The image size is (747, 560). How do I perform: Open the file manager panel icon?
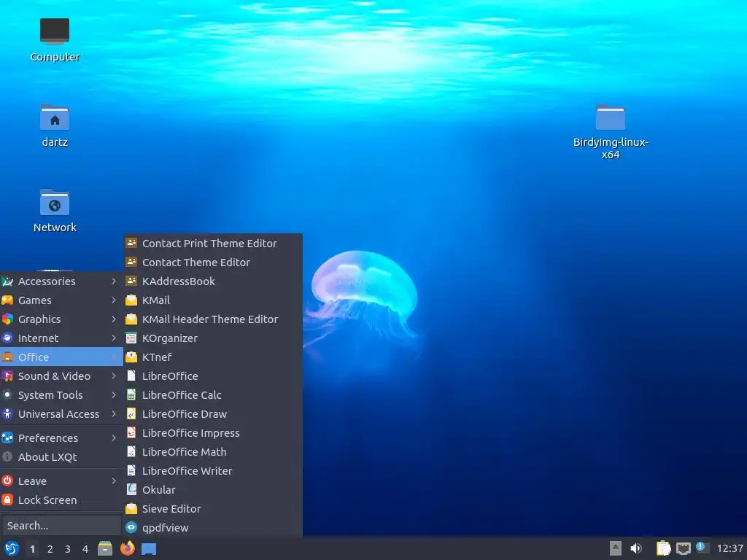point(105,548)
